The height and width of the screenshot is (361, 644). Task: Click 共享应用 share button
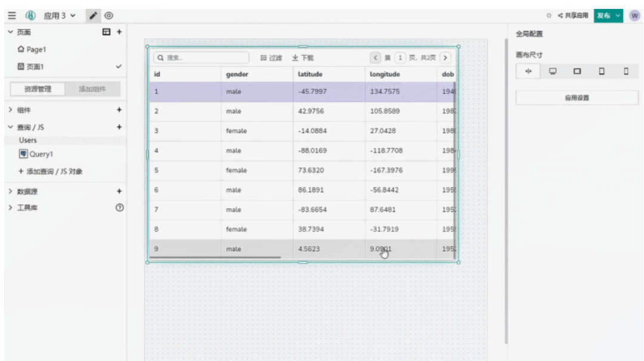(573, 16)
